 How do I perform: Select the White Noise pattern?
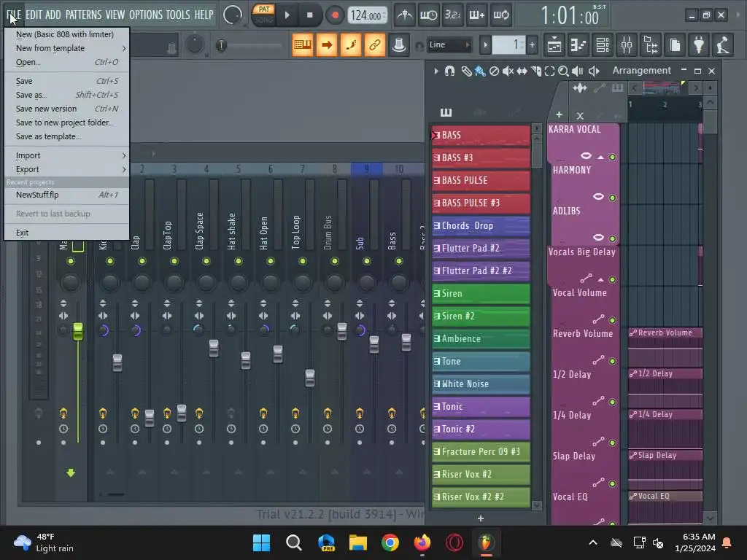(481, 384)
